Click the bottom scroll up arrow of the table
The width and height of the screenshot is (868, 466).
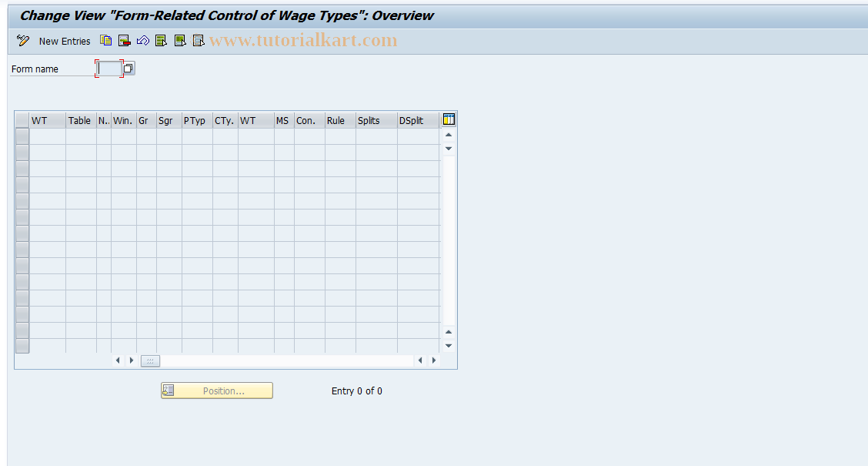click(449, 332)
